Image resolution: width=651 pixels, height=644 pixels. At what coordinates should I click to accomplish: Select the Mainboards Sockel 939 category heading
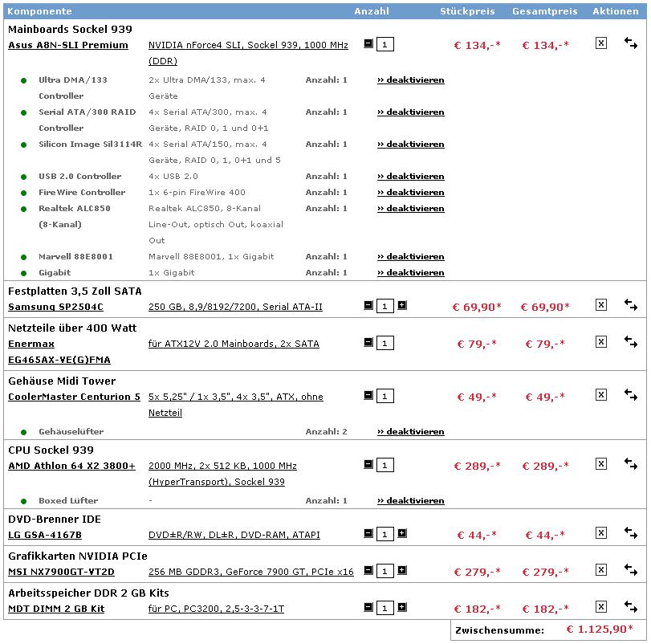click(70, 29)
